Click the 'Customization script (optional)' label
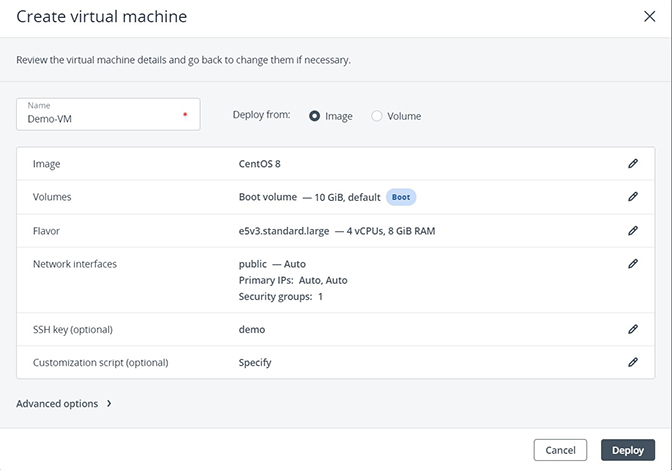 [101, 362]
